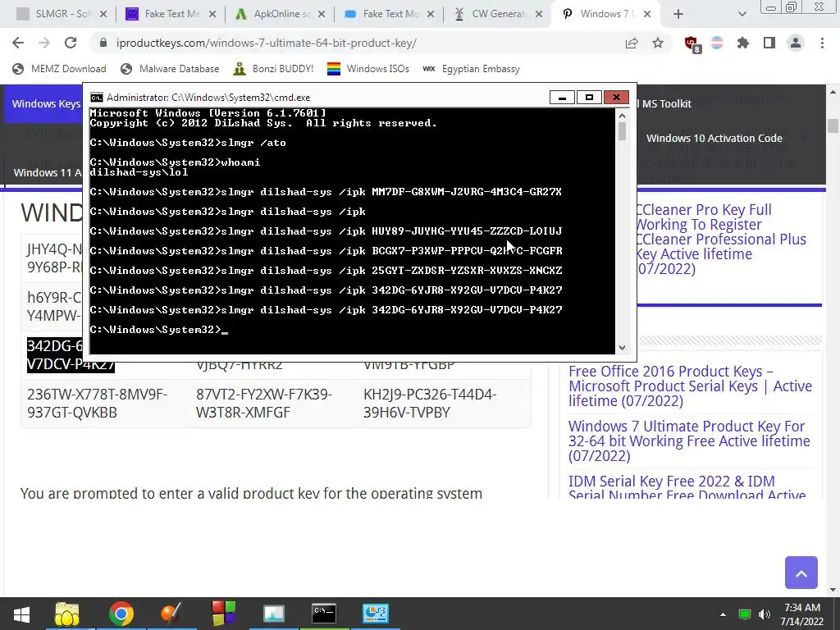The width and height of the screenshot is (840, 630).
Task: Open the clock showing 7:34 AM
Action: (801, 614)
